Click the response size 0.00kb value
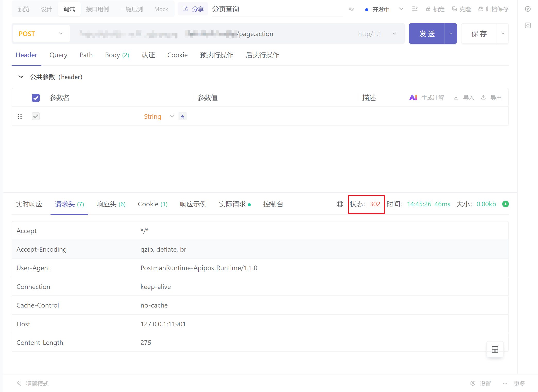The width and height of the screenshot is (538, 392). coord(486,204)
